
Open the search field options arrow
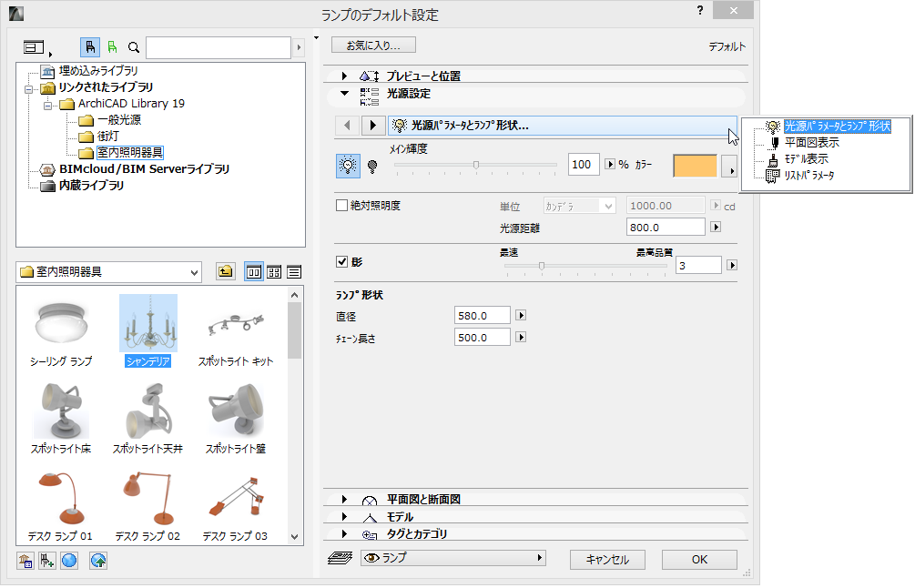299,47
